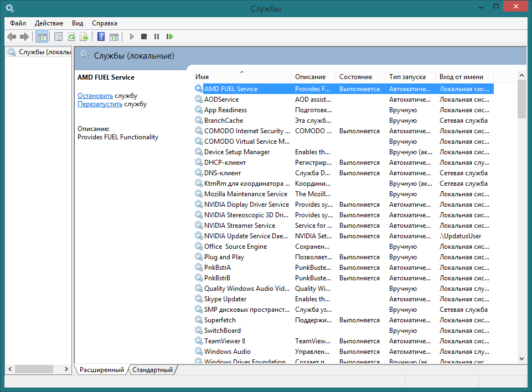The height and width of the screenshot is (392, 532).
Task: Open the Справка menu
Action: pyautogui.click(x=105, y=23)
